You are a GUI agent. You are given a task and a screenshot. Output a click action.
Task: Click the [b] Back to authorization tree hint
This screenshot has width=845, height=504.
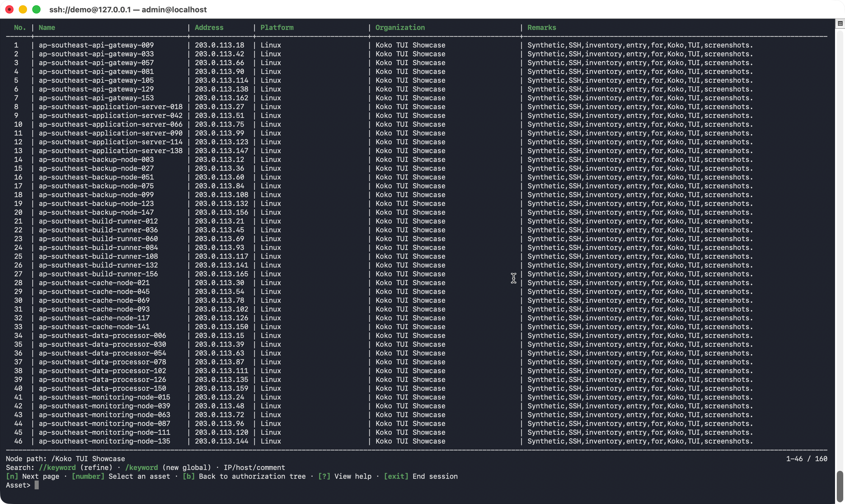click(244, 476)
